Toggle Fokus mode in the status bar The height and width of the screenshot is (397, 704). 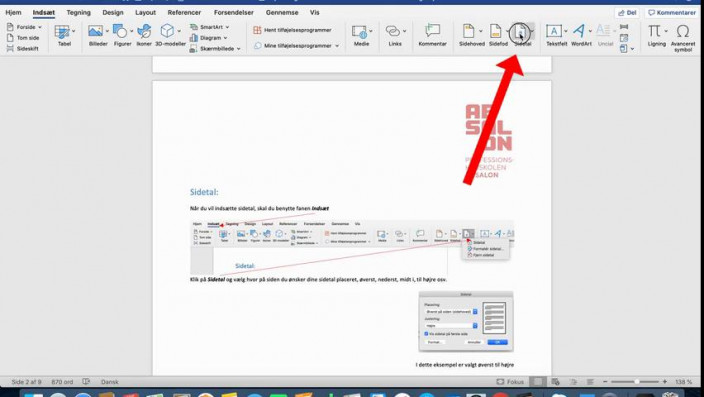pos(510,382)
